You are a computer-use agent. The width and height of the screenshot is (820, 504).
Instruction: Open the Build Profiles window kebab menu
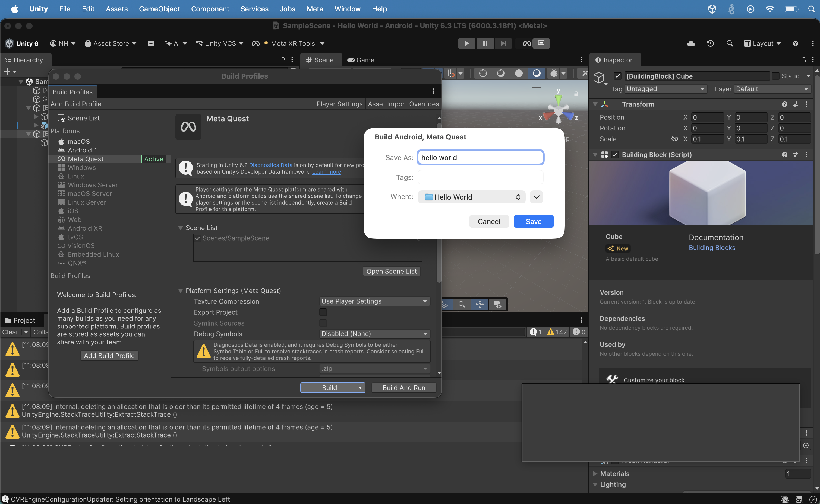pyautogui.click(x=433, y=91)
